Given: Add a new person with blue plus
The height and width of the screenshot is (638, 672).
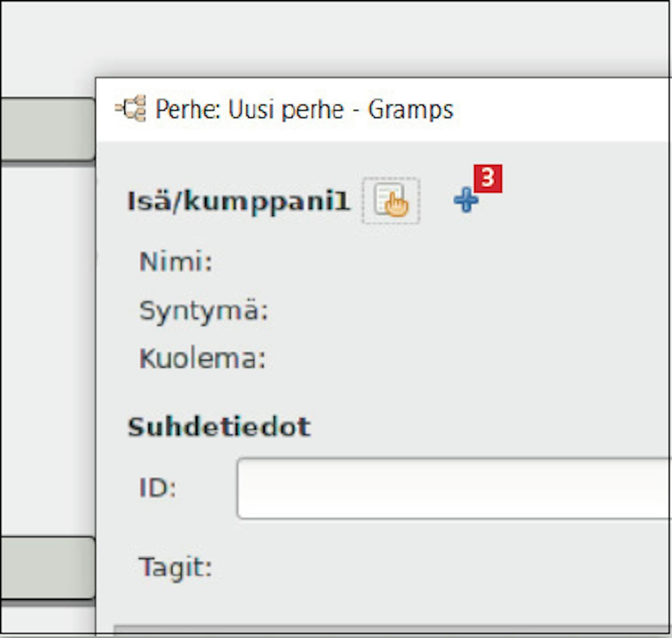Looking at the screenshot, I should tap(465, 200).
